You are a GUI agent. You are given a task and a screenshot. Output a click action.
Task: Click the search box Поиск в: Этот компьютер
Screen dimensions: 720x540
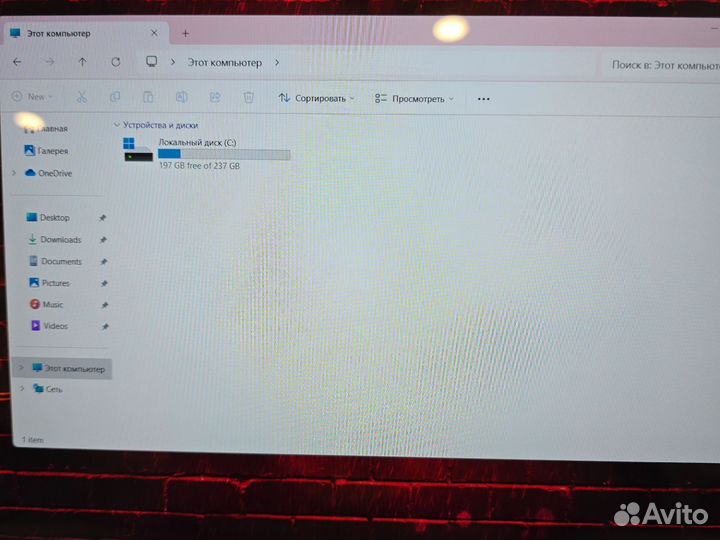point(660,65)
